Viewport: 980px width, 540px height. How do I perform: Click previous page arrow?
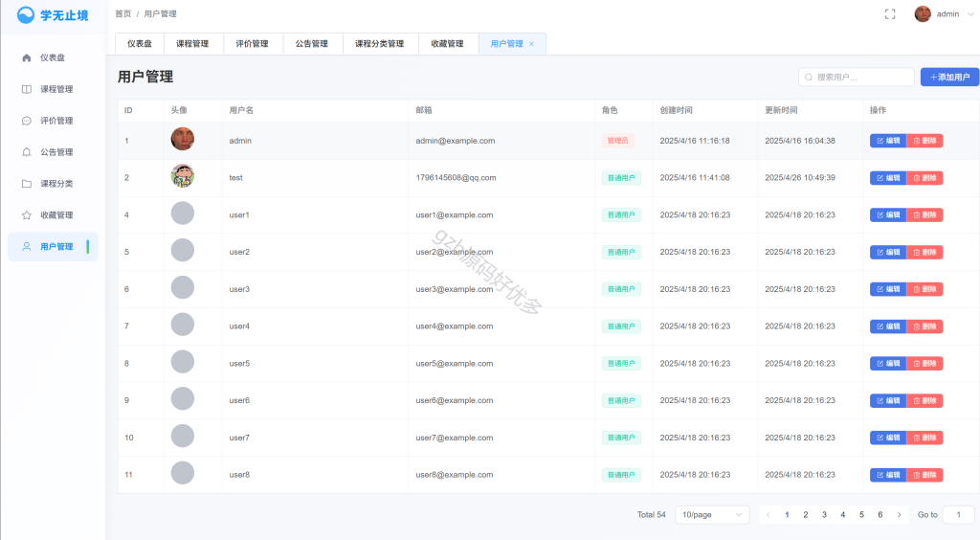pos(768,514)
